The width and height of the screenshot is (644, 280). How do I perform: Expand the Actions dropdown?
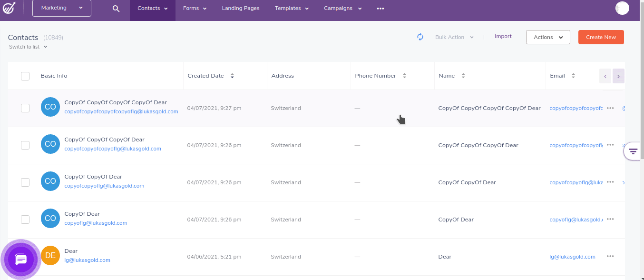(x=548, y=37)
